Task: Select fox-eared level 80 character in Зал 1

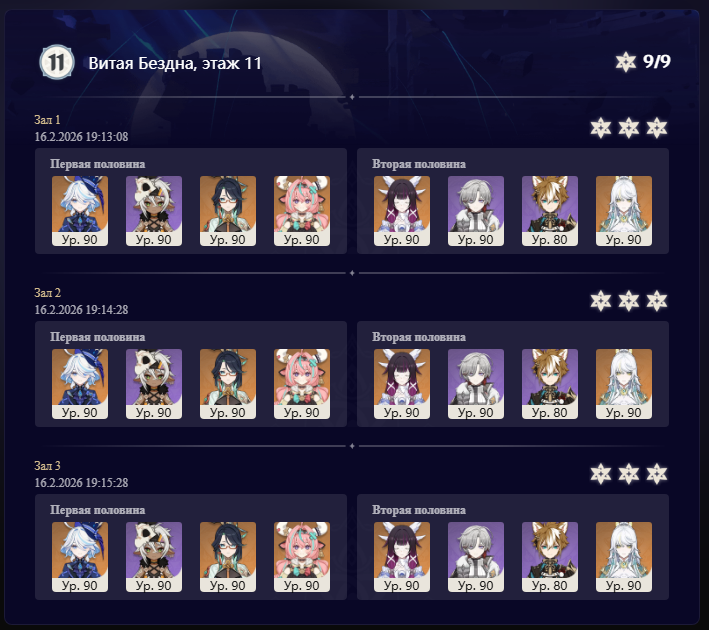Action: click(550, 211)
